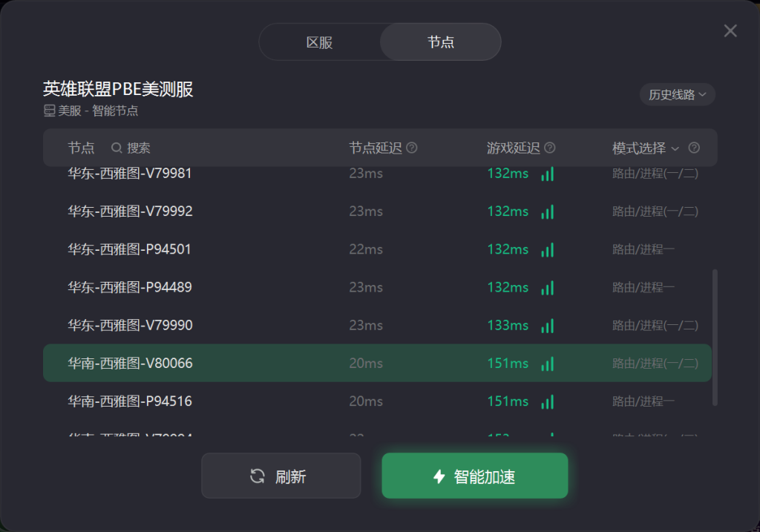Click the help icon next to 模式选择
The height and width of the screenshot is (532, 760).
click(x=694, y=148)
